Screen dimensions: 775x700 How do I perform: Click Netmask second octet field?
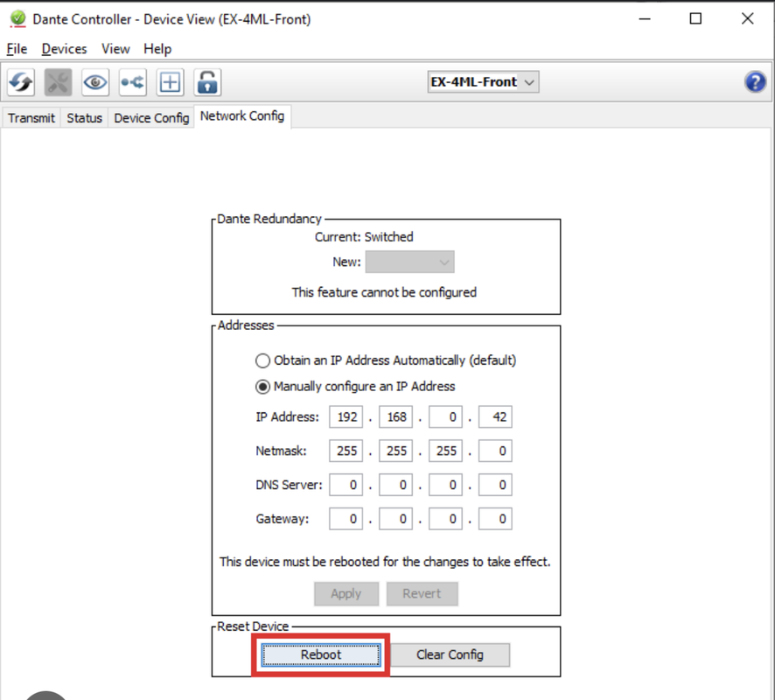[x=396, y=451]
